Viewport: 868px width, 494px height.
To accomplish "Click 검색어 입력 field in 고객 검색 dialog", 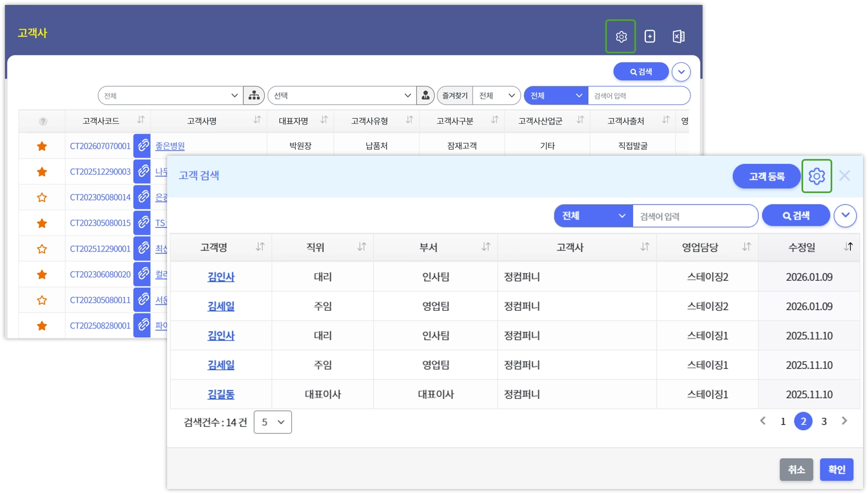I will click(695, 216).
